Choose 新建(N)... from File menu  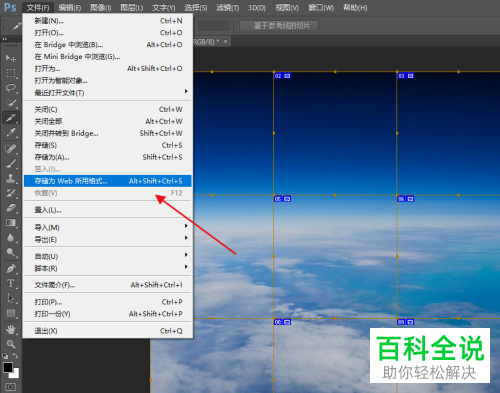[108, 21]
